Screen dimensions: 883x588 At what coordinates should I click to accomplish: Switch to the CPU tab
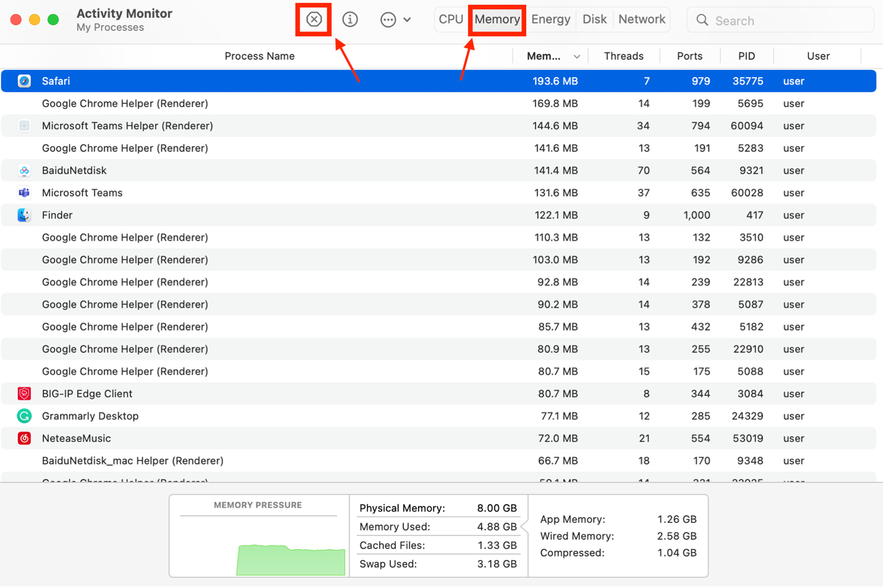point(451,20)
